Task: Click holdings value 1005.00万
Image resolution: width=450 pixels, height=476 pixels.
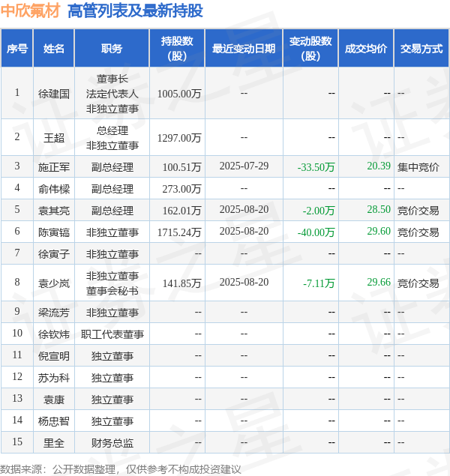Action: [179, 94]
